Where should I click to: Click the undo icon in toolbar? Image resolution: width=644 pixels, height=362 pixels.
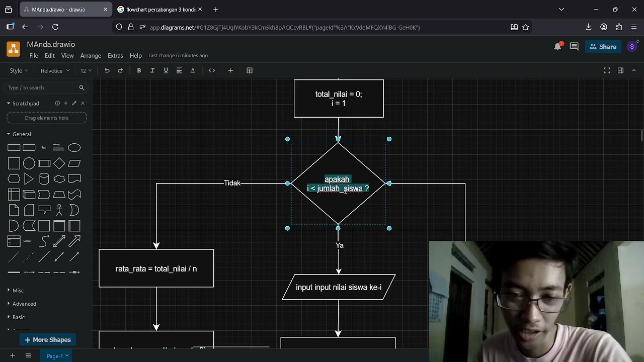coord(107,70)
